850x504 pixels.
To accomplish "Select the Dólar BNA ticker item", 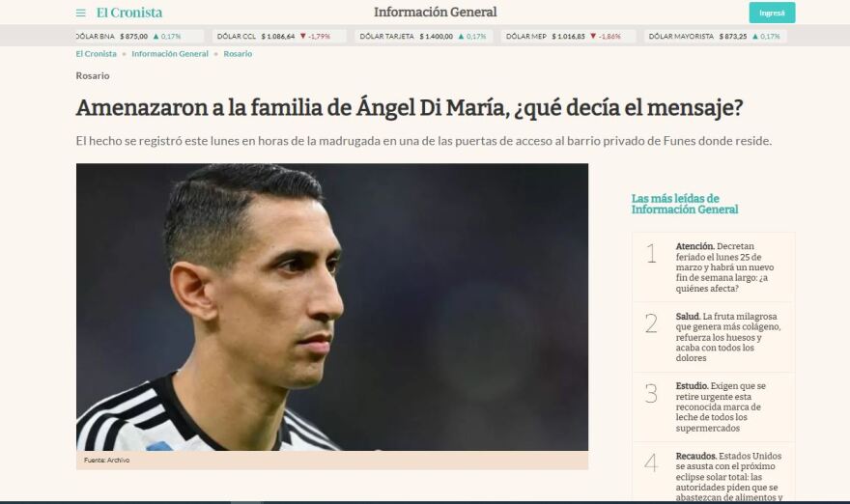I will click(139, 37).
